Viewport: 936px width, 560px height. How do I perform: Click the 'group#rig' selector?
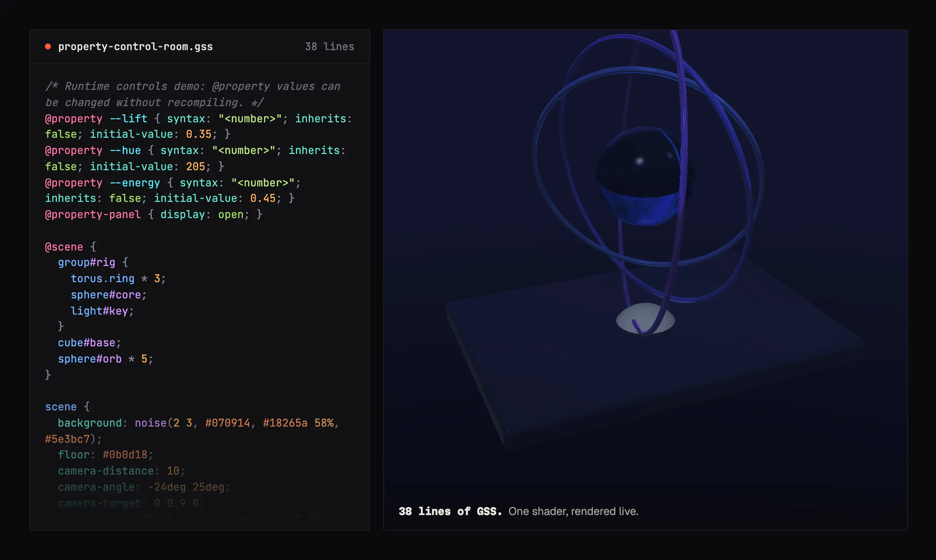tap(87, 262)
